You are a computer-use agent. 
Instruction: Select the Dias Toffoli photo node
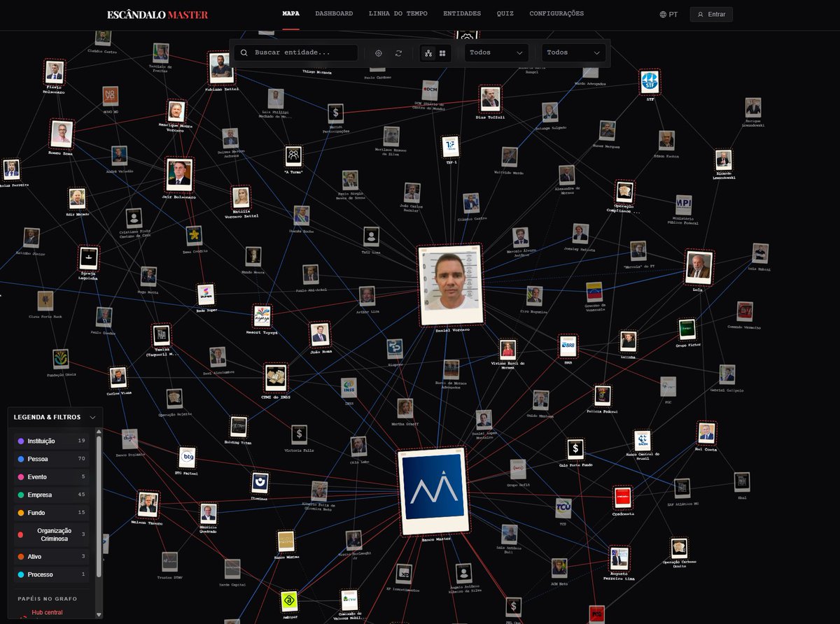click(x=491, y=99)
